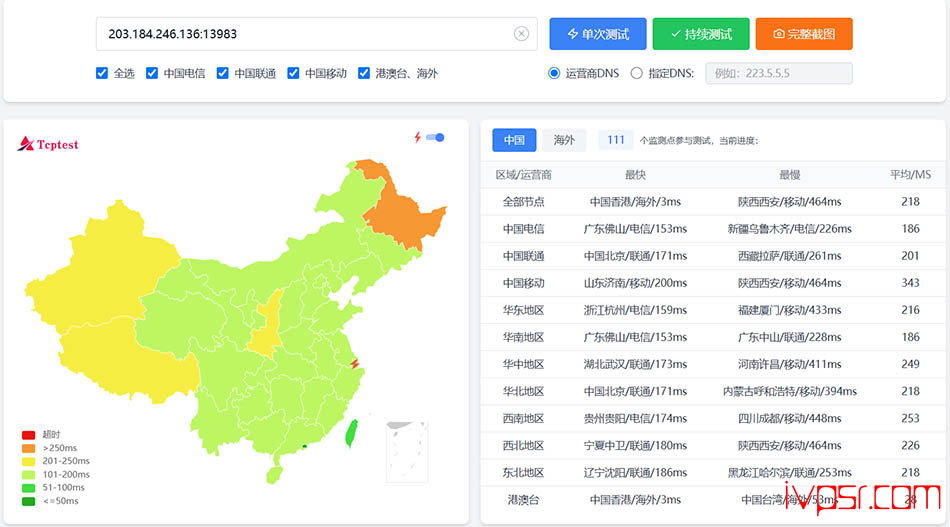Viewport: 950px width, 527px height.
Task: Click 广东佛山/电信/153ms in 中国电信 row
Action: (x=635, y=229)
